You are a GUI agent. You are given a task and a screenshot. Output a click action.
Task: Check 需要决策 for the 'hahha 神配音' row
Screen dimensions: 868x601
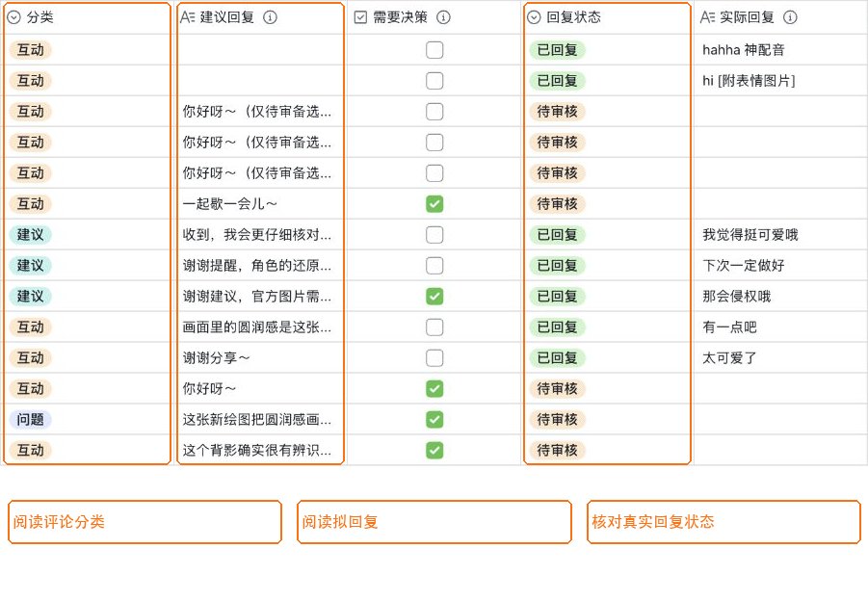click(x=434, y=50)
